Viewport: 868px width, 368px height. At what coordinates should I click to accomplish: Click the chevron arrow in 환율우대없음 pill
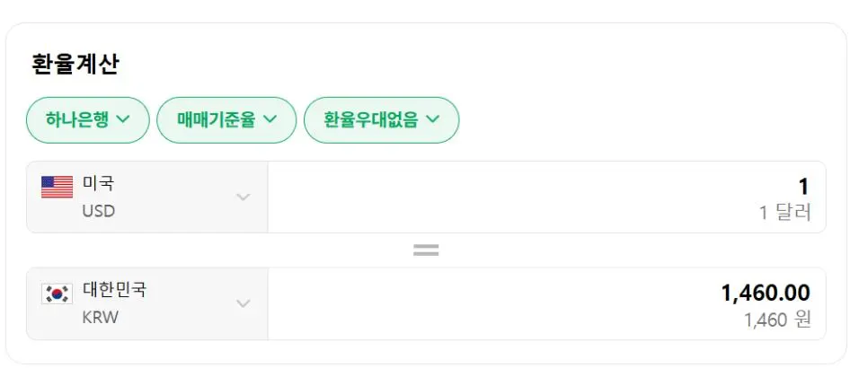(432, 119)
